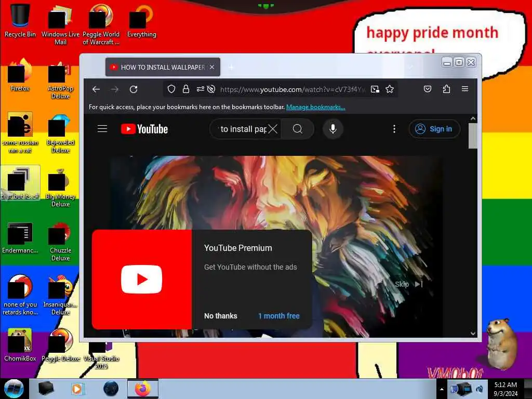The image size is (532, 399).
Task: Click the Manage bookmarks link
Action: pos(315,107)
